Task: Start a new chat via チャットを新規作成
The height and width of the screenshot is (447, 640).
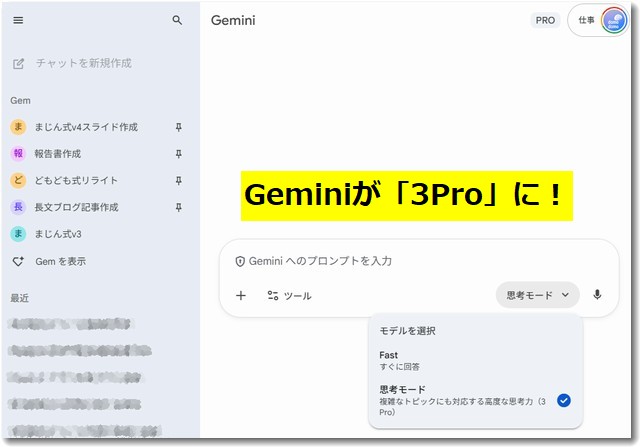Action: coord(84,63)
